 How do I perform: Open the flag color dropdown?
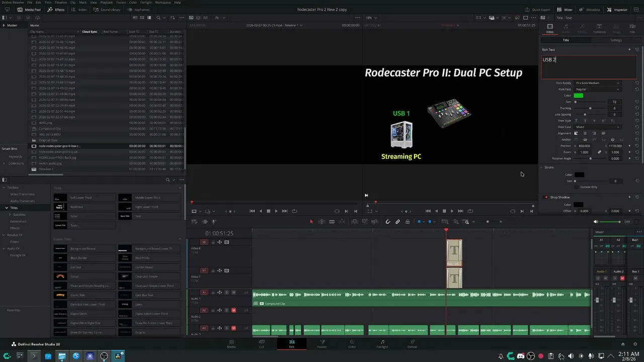pos(424,222)
